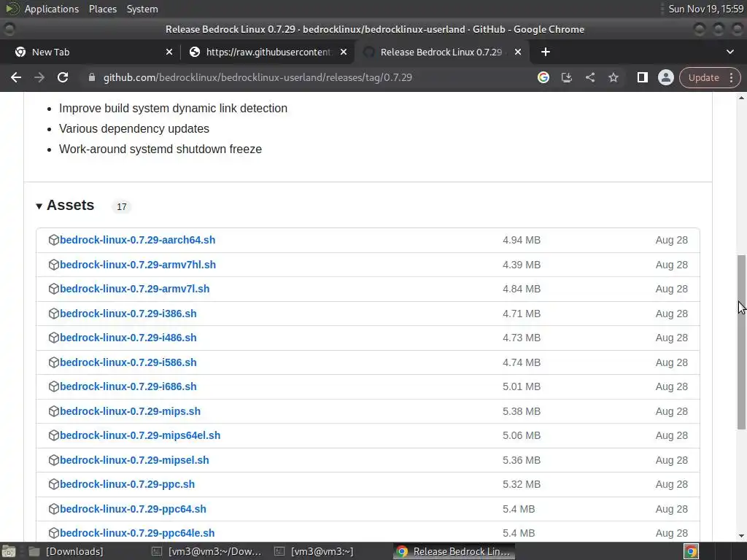Download bedrock-linux-0.7.29-mipsel.sh
Screen dimensions: 747x560
[x=134, y=461]
